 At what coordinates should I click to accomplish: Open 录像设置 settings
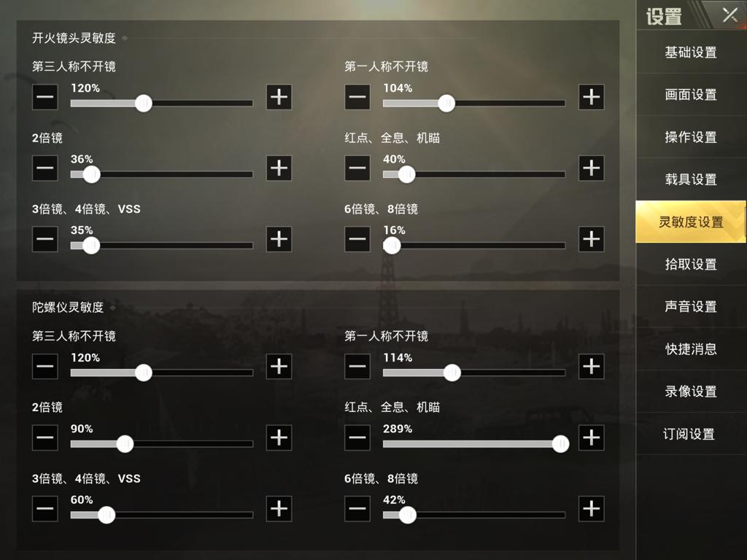click(691, 391)
